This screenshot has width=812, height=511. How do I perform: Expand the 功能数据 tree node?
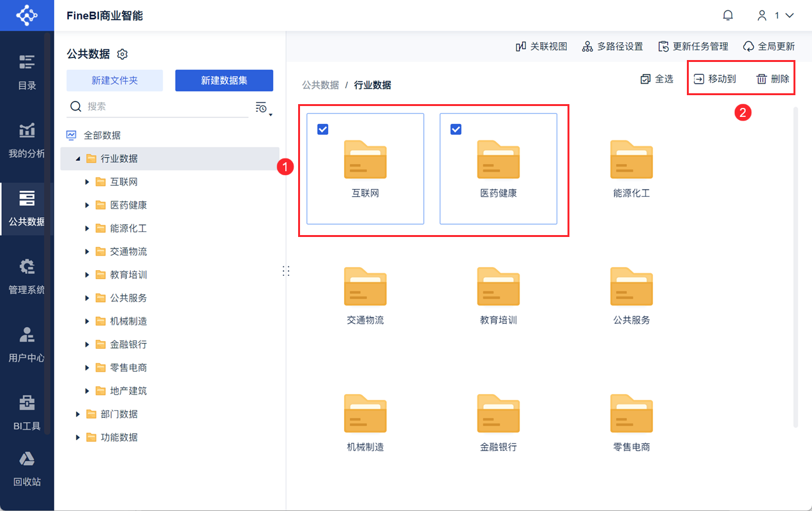click(x=78, y=438)
